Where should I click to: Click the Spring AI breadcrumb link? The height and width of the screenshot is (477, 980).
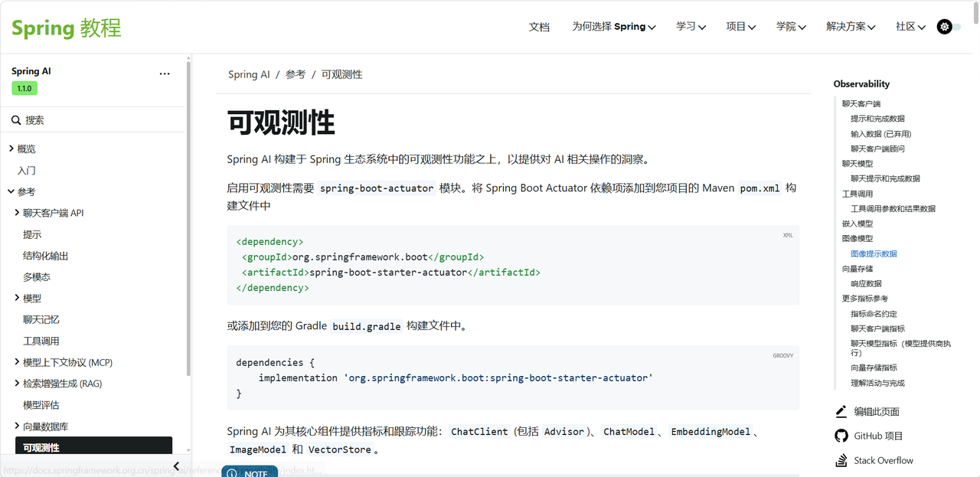pyautogui.click(x=249, y=74)
